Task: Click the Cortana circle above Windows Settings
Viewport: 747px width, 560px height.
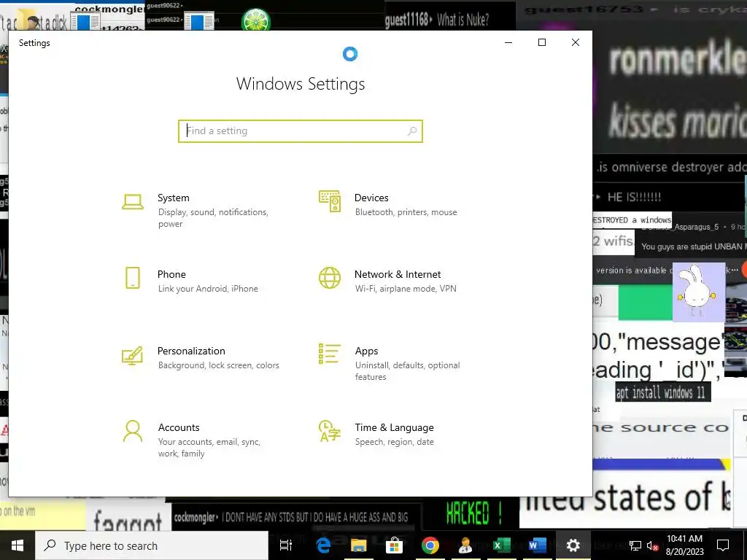Action: pos(350,54)
